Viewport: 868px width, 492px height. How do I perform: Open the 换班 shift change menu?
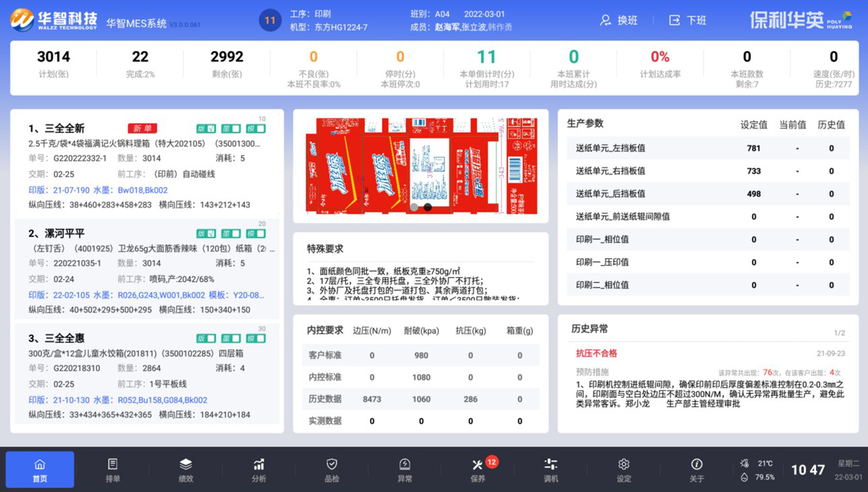[x=619, y=20]
